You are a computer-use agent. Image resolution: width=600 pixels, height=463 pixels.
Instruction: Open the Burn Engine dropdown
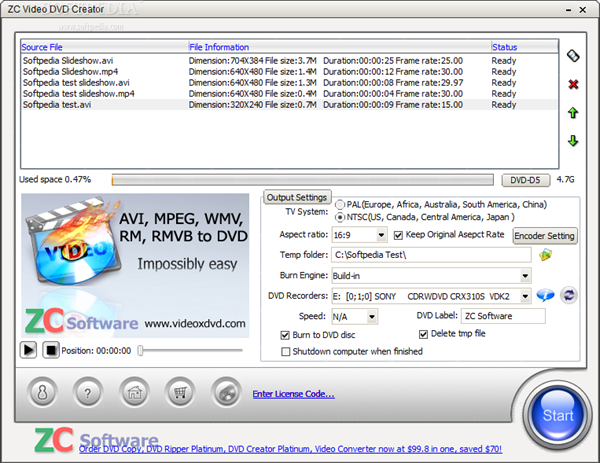coord(525,276)
